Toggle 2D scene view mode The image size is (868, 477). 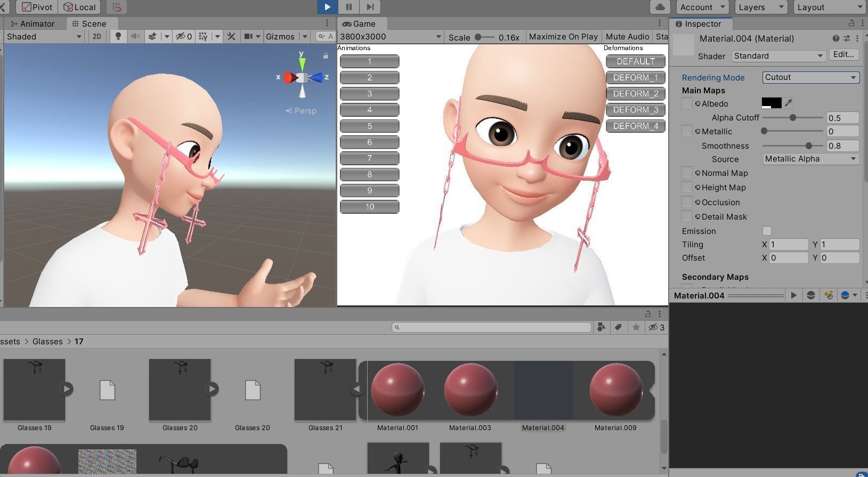tap(97, 36)
